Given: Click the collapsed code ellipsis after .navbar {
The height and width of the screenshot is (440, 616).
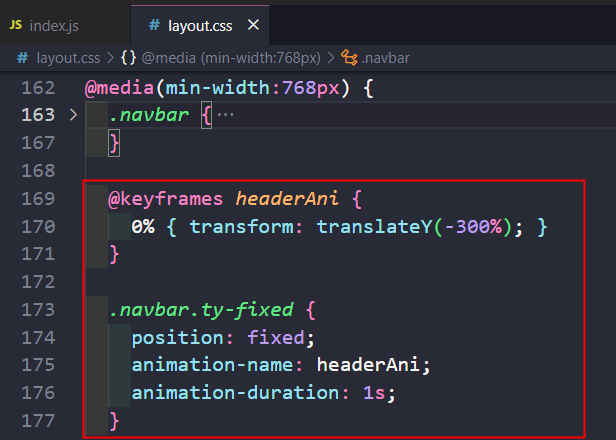Looking at the screenshot, I should click(x=225, y=115).
